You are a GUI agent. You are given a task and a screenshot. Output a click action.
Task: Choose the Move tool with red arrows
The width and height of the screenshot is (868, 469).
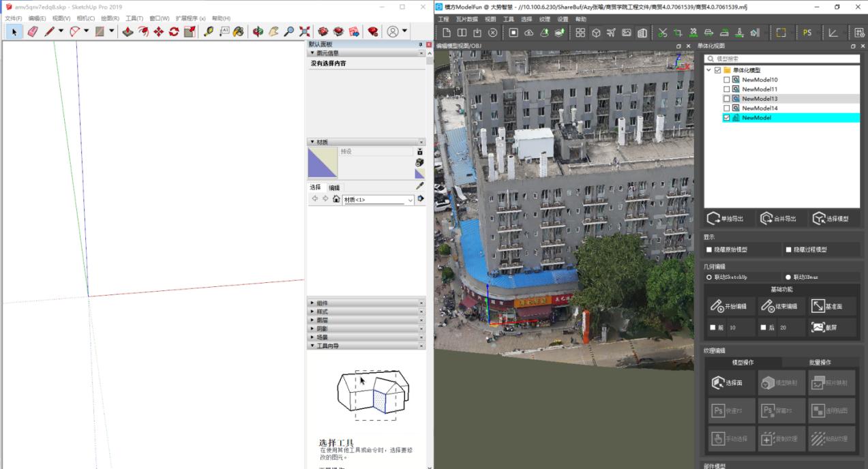[158, 32]
